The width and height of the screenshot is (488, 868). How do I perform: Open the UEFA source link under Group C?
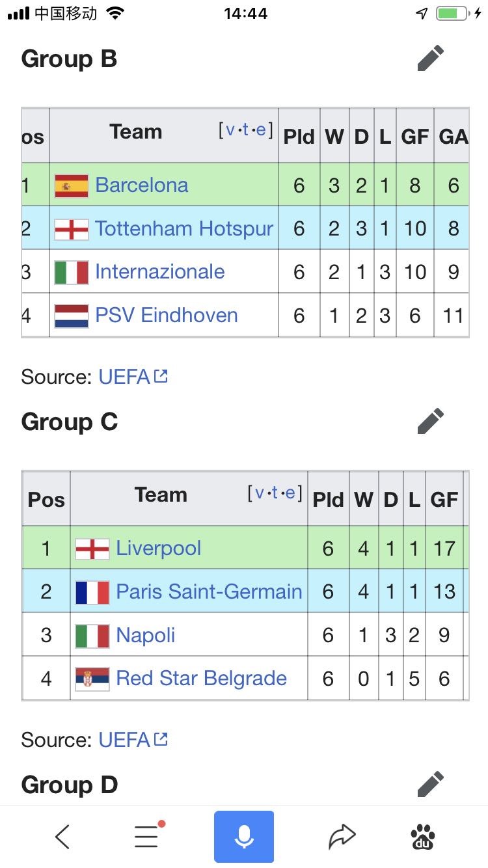tap(133, 739)
